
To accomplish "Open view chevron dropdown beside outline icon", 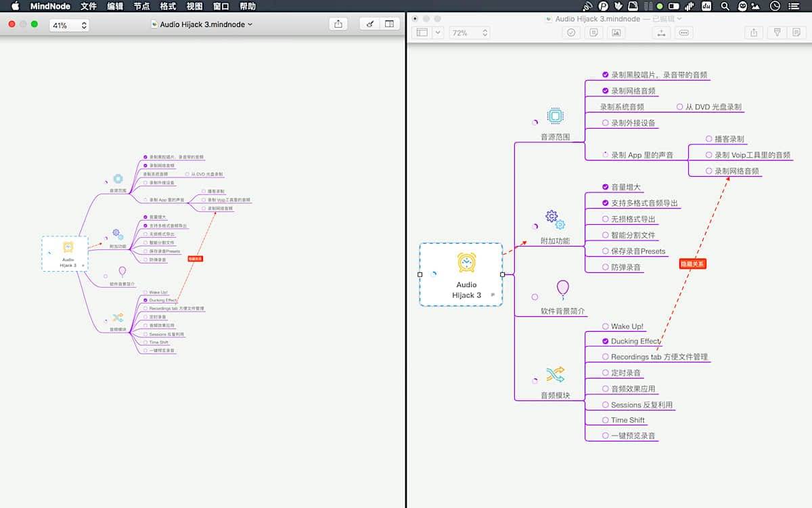I will [x=438, y=33].
